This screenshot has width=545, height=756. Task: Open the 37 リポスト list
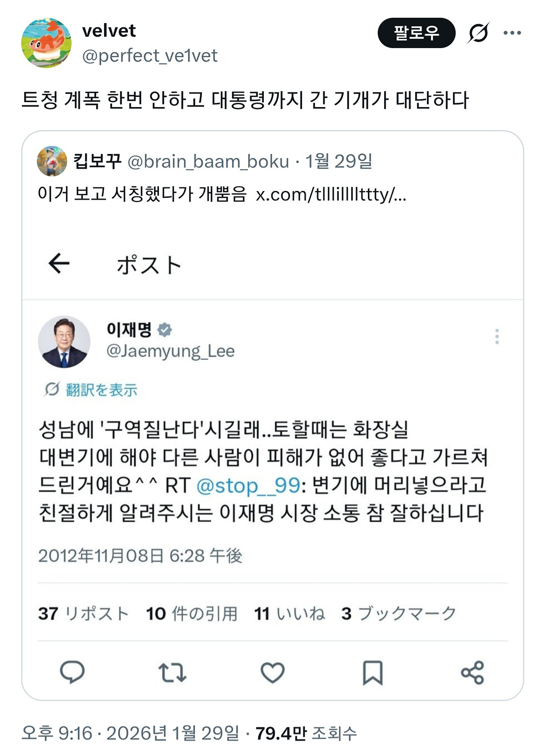[x=84, y=613]
